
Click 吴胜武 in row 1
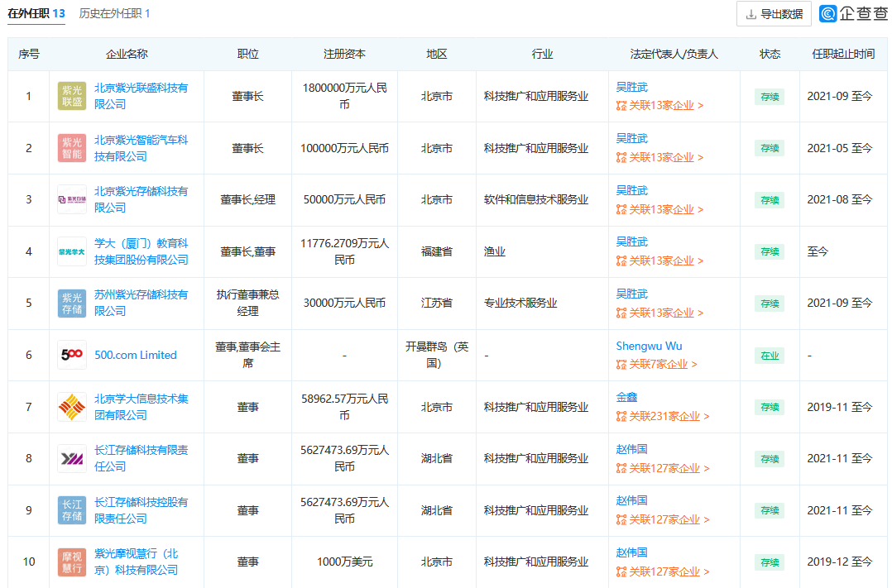tap(631, 87)
